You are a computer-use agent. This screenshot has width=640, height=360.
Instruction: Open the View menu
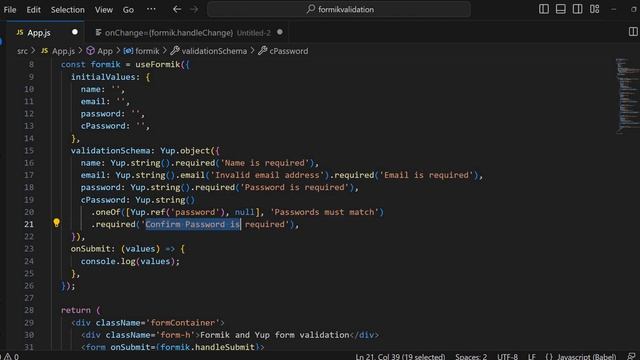coord(104,9)
